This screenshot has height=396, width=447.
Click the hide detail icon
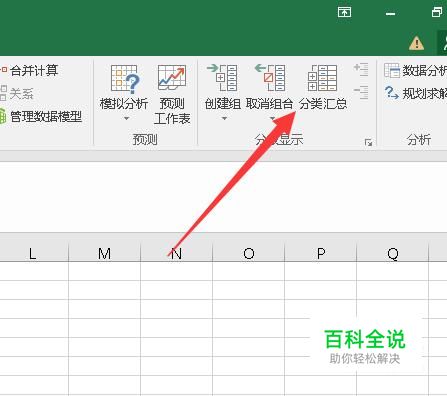click(x=361, y=92)
